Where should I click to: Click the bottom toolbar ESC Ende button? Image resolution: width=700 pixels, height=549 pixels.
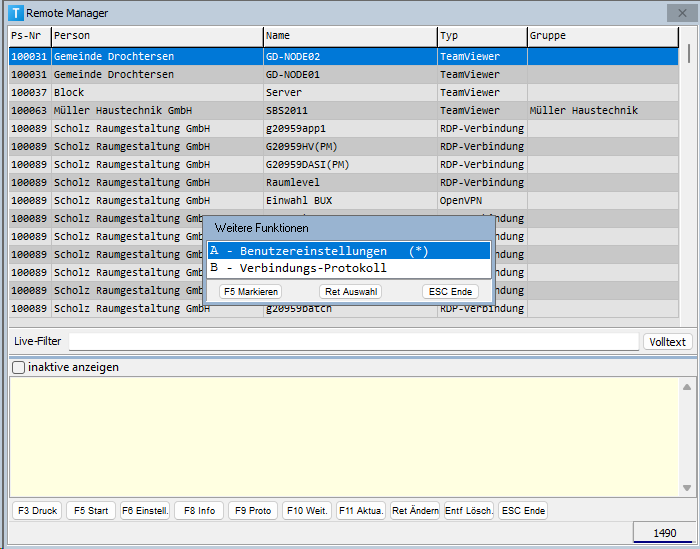pos(523,511)
